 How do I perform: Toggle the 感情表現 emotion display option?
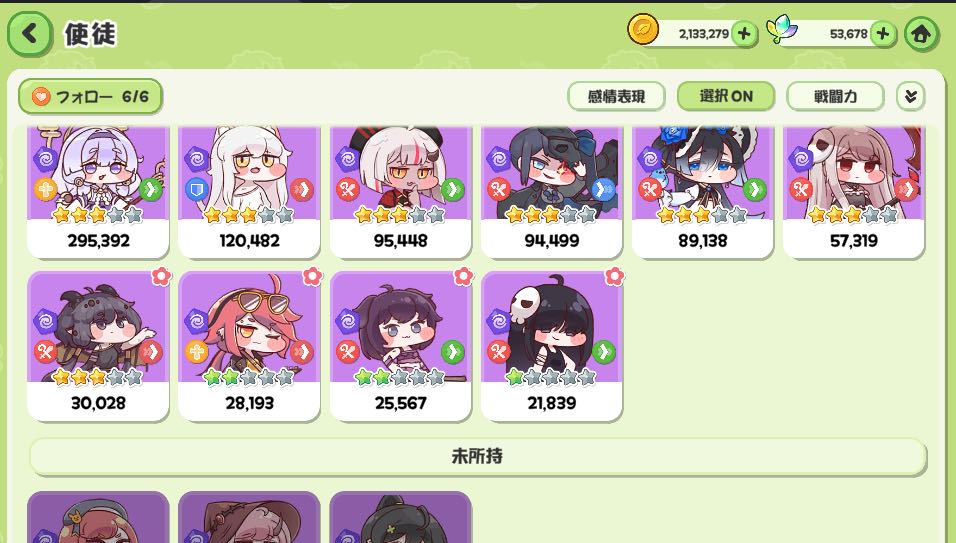[616, 96]
